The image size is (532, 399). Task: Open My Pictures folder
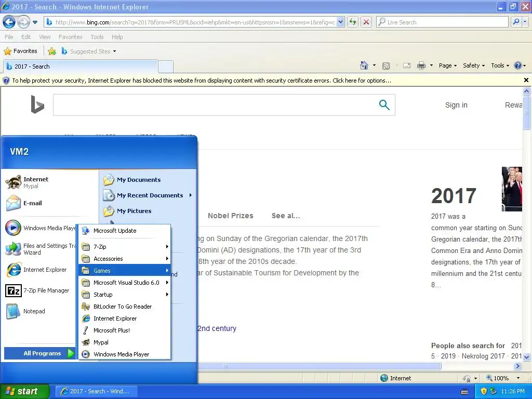pyautogui.click(x=148, y=211)
